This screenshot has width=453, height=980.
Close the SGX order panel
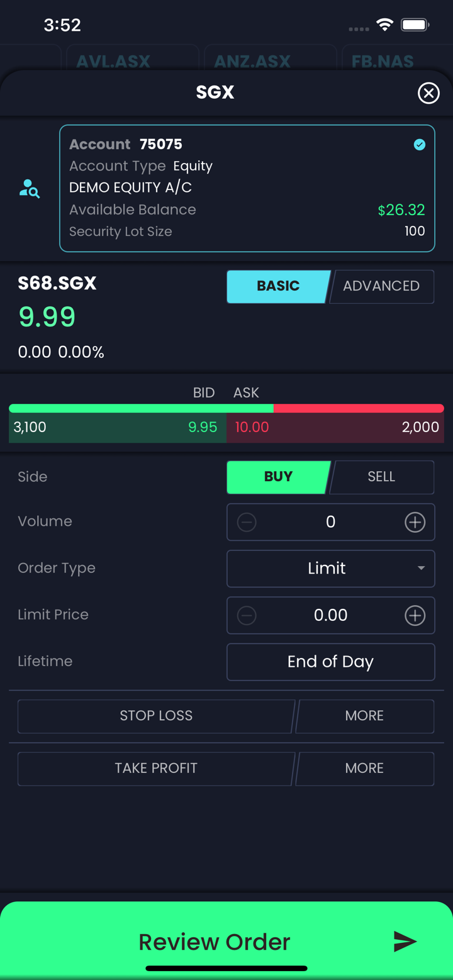click(x=428, y=93)
